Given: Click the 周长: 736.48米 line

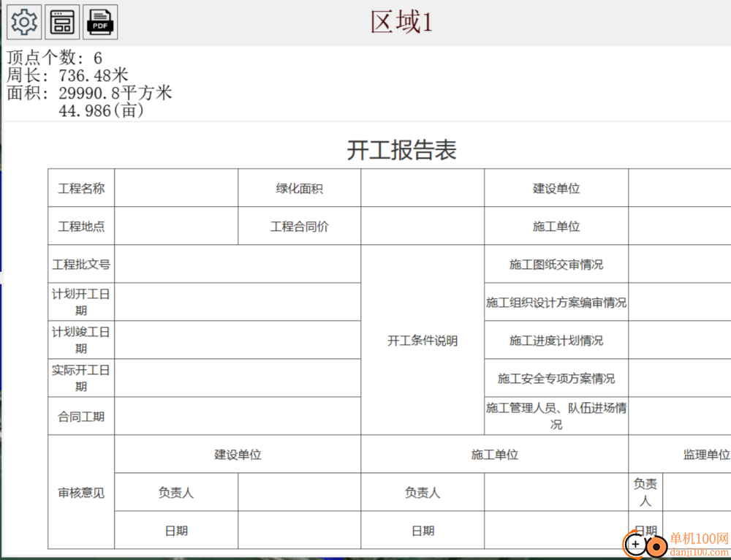Looking at the screenshot, I should pyautogui.click(x=67, y=75).
